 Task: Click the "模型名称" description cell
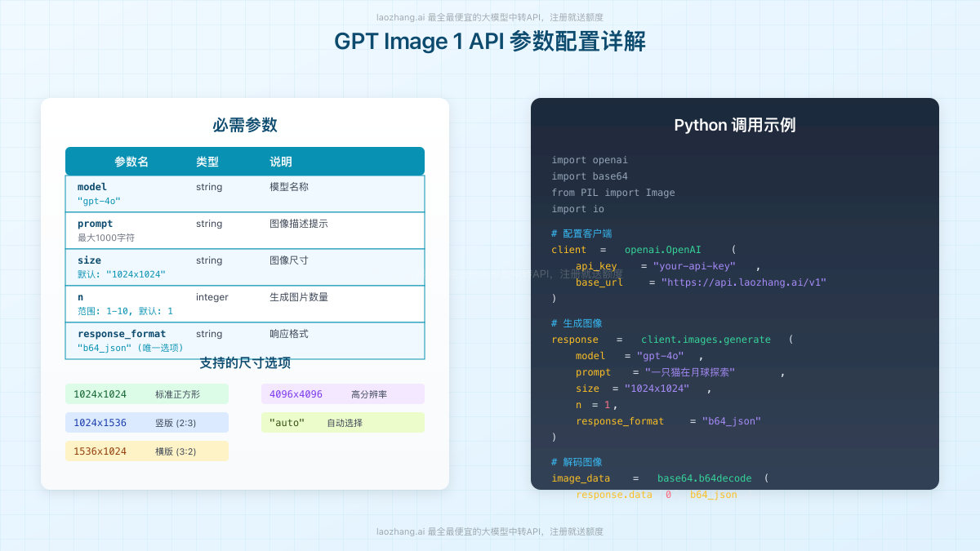coord(289,187)
